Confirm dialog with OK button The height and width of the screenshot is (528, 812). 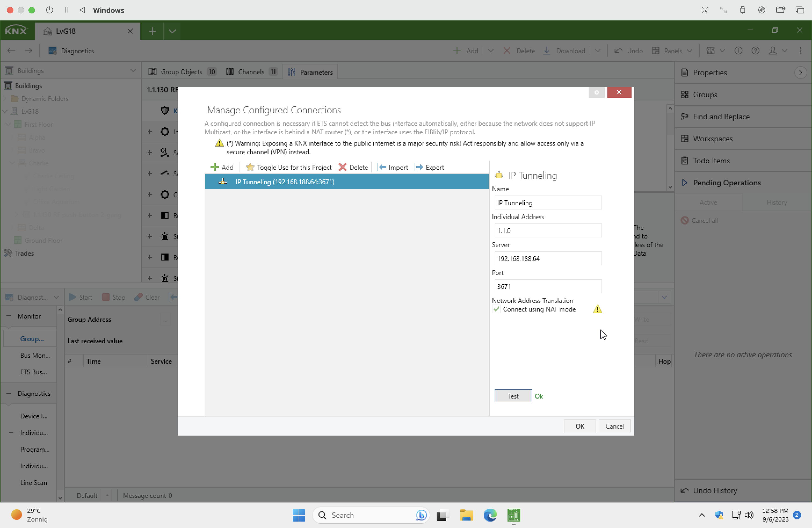[580, 426]
